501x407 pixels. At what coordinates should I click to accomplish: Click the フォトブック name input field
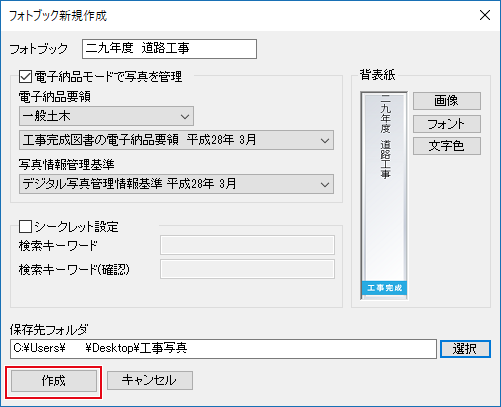click(169, 49)
